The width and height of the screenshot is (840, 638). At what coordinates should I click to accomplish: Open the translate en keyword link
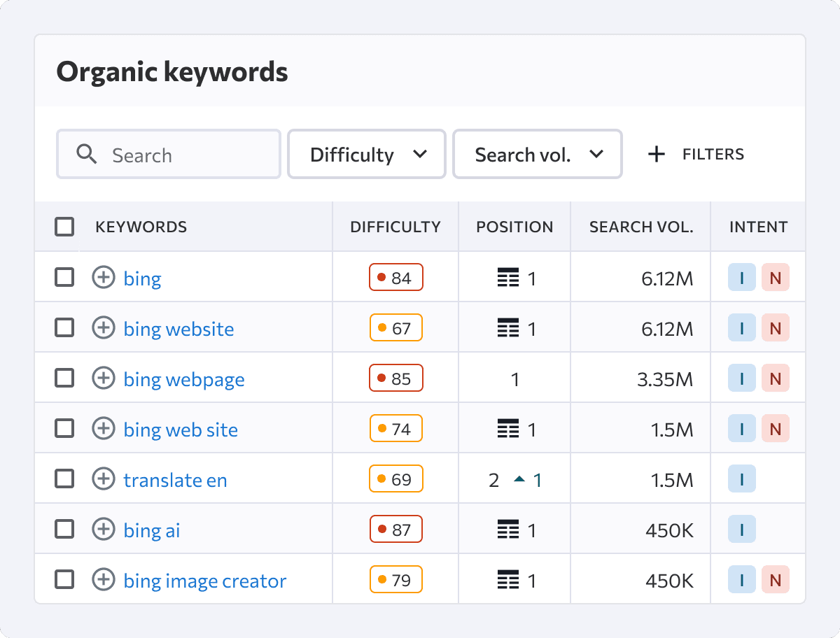pos(176,481)
